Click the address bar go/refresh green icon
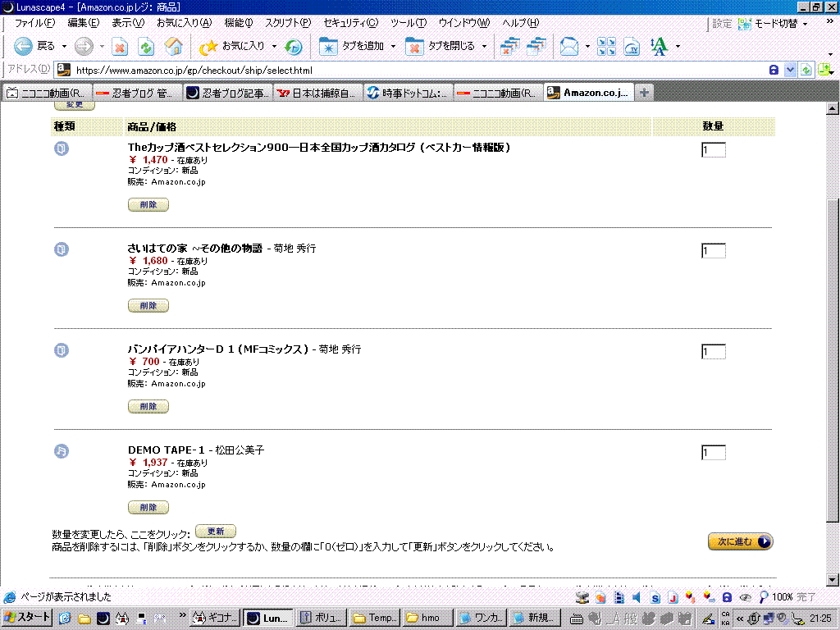This screenshot has width=840, height=630. pyautogui.click(x=806, y=71)
